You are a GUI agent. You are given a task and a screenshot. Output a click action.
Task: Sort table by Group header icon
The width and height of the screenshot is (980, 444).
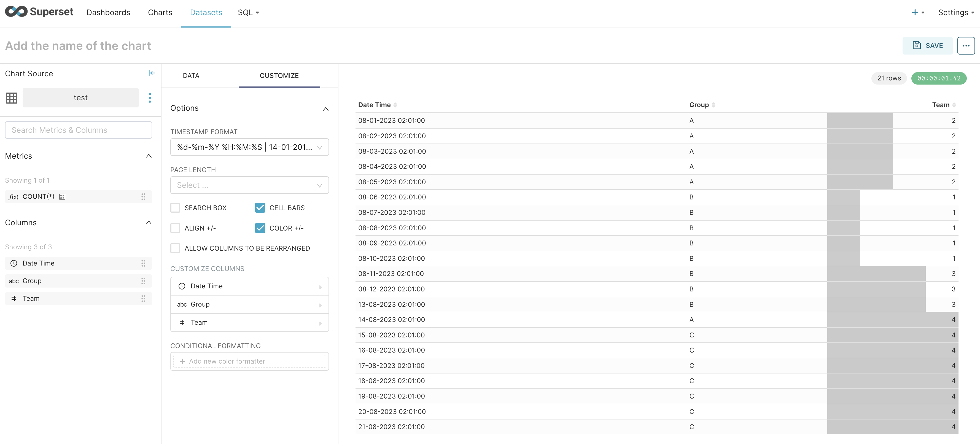tap(713, 105)
